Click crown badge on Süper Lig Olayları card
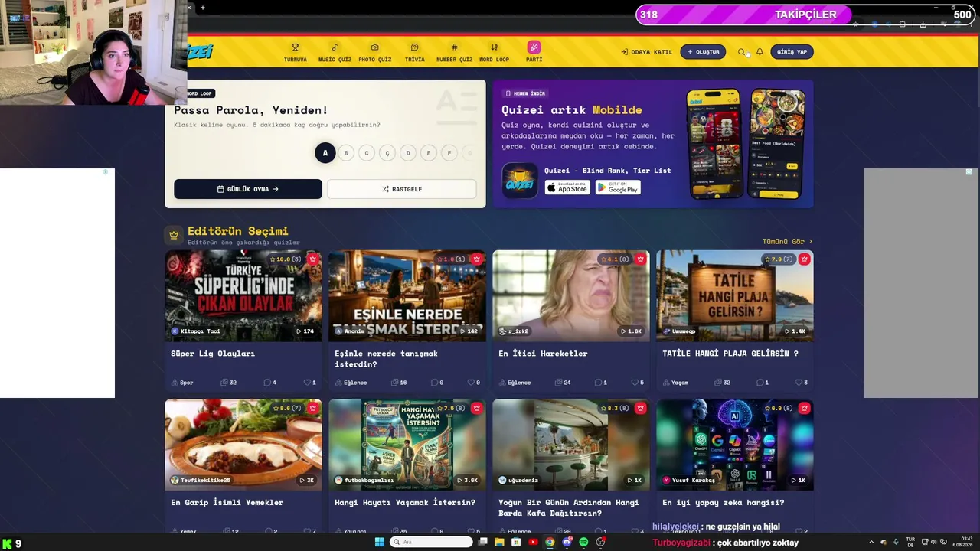Viewport: 980px width, 551px height. click(x=312, y=259)
